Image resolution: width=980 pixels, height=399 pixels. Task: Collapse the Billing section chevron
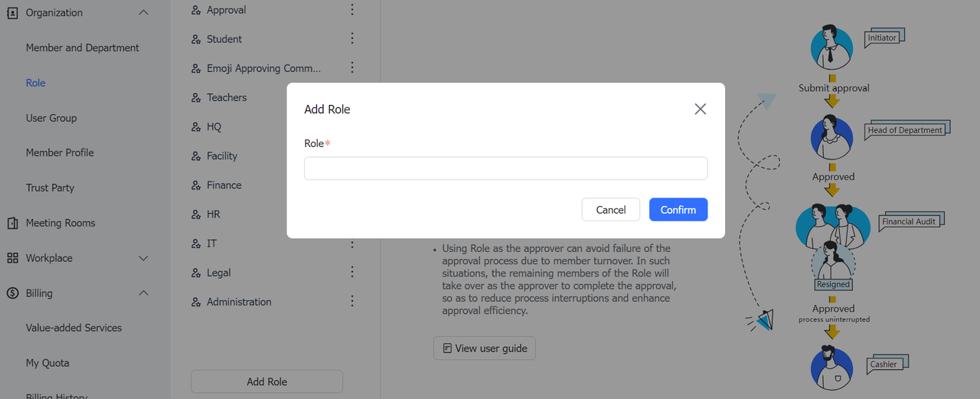[x=143, y=293]
